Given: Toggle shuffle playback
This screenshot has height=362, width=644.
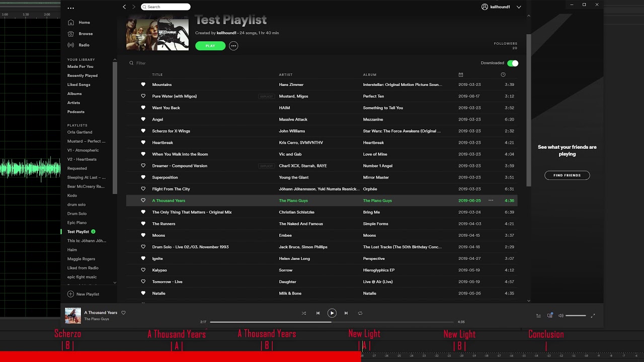Looking at the screenshot, I should (x=304, y=313).
